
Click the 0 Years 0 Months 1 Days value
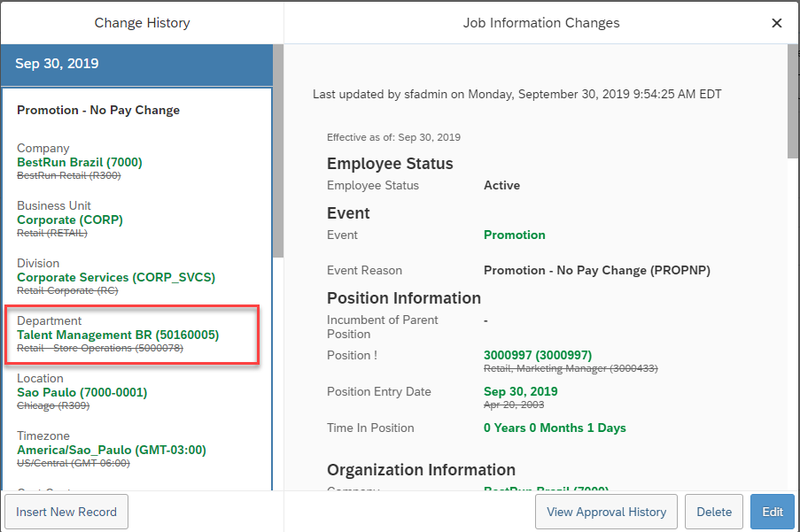click(x=555, y=428)
